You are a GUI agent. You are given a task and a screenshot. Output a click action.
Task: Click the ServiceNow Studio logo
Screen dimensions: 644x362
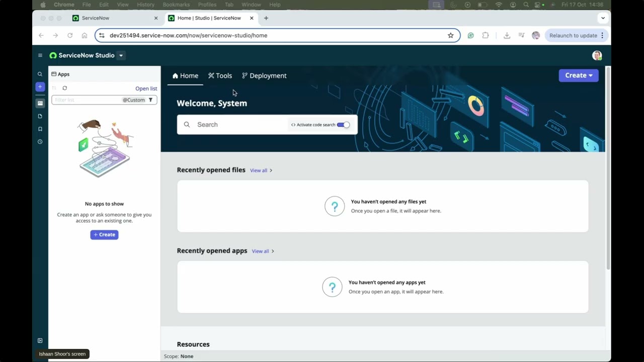(x=82, y=55)
